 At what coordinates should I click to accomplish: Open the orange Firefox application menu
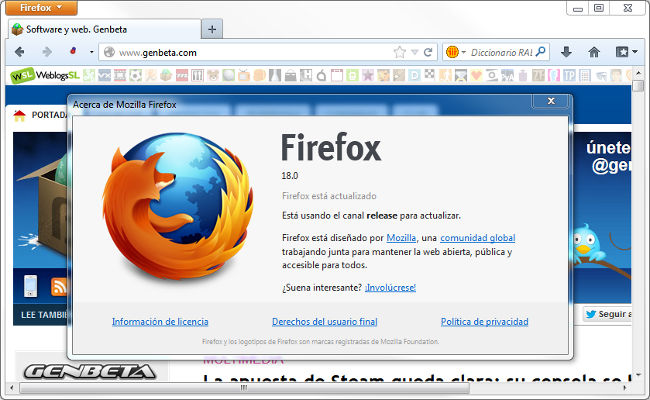tap(41, 7)
